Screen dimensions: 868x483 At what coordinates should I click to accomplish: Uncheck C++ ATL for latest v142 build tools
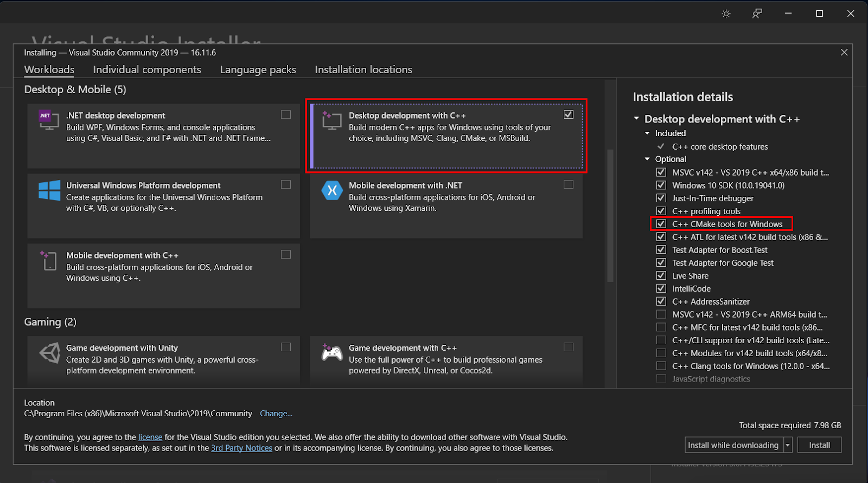click(661, 237)
